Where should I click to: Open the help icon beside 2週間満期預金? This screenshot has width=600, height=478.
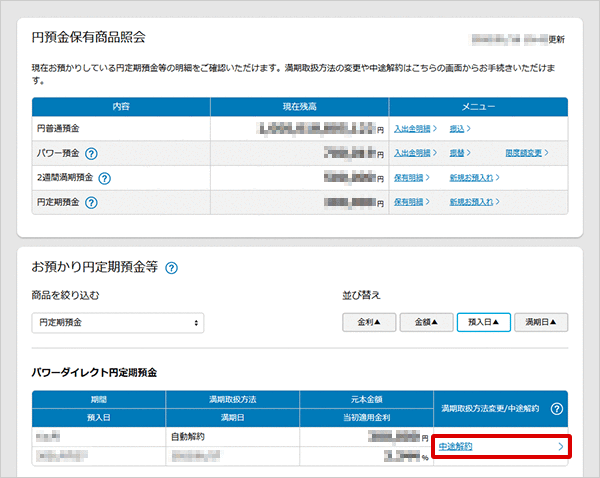pyautogui.click(x=104, y=178)
